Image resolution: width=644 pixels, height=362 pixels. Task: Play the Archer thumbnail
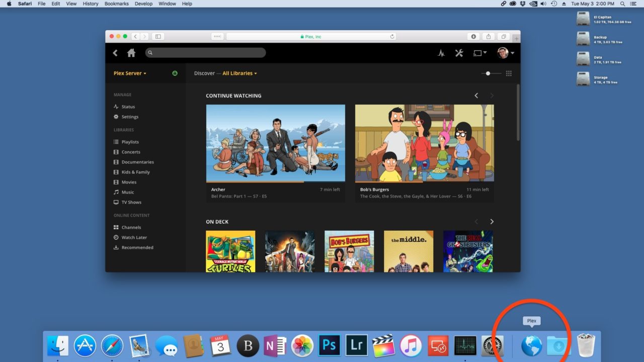point(276,143)
